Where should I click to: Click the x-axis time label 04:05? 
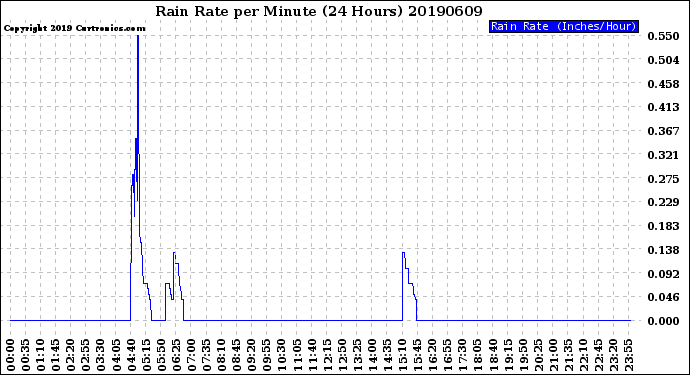pos(116,355)
